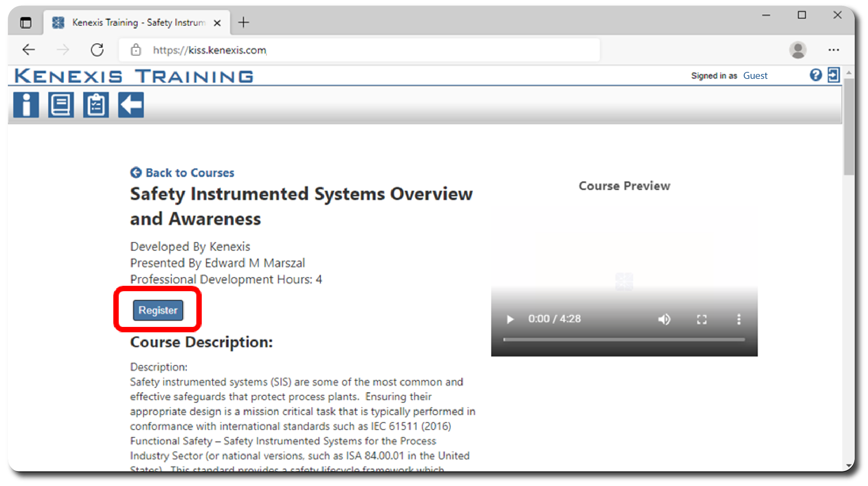Click 'Professional Development Hours: 4' text
Screen dimensions: 868x486
[x=226, y=279]
